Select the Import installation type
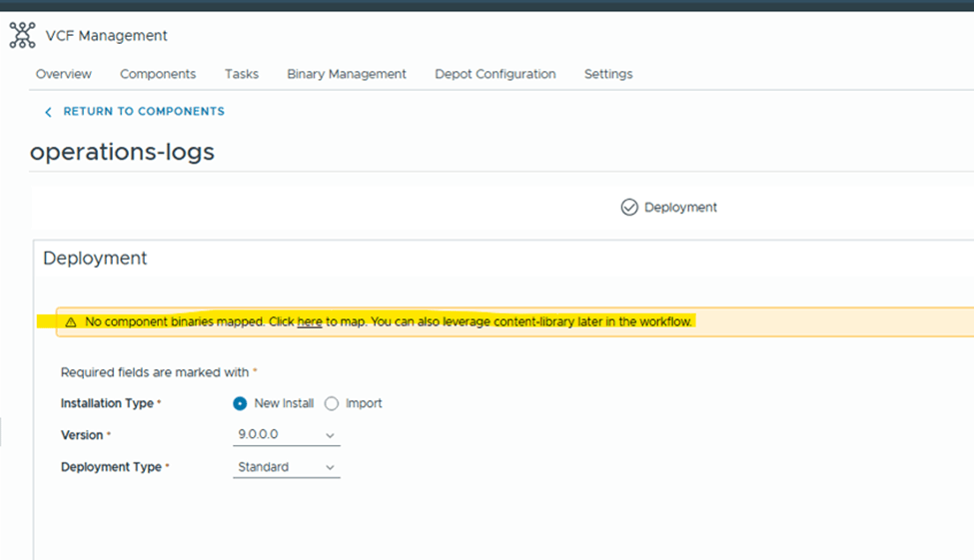This screenshot has width=974, height=560. 332,403
